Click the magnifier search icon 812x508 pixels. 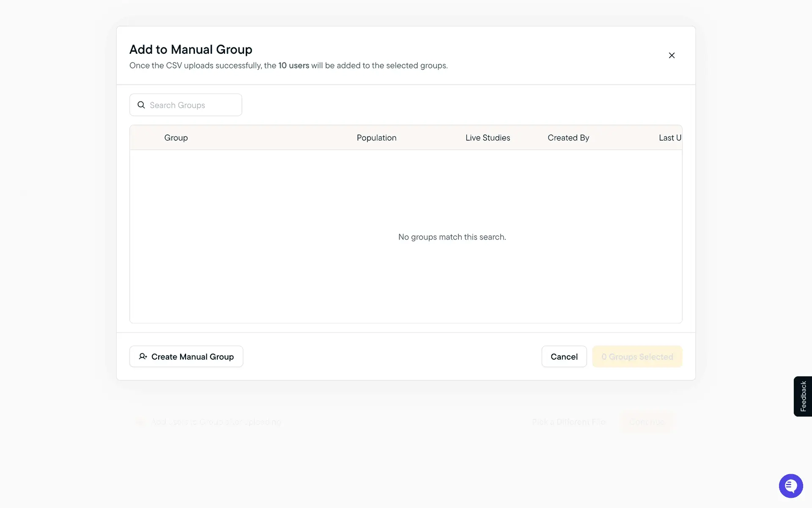coord(141,105)
